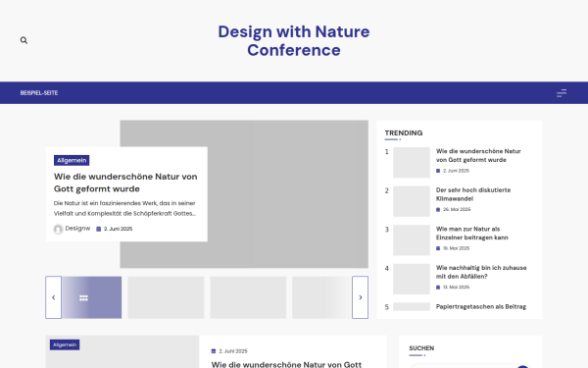Click 2. Juni 2025 date in lower post card
588x368 pixels.
(233, 351)
